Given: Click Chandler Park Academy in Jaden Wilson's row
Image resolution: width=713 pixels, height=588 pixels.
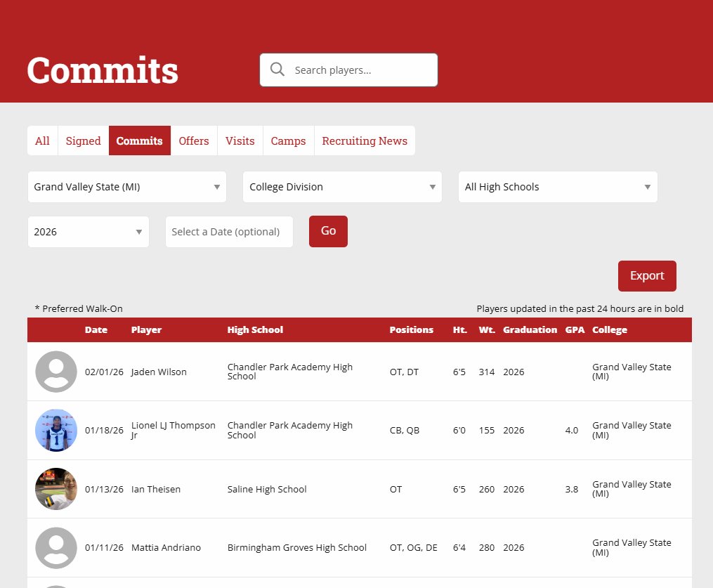Looking at the screenshot, I should (x=289, y=372).
